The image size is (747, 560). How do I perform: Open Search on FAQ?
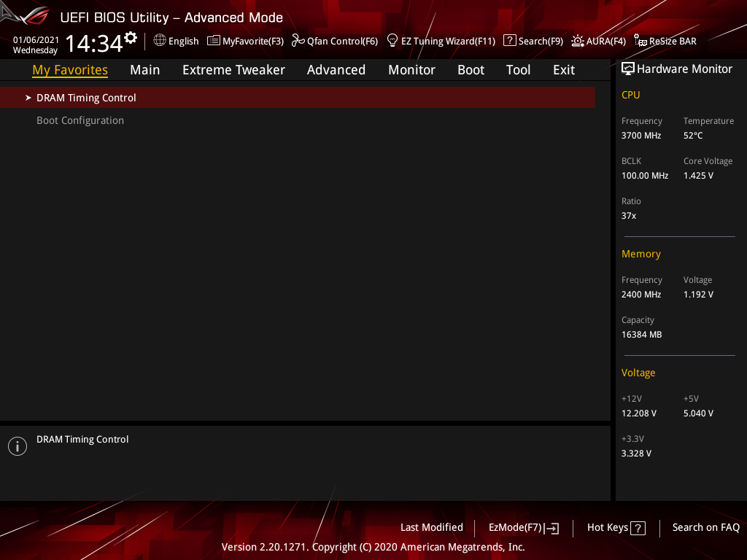[705, 528]
